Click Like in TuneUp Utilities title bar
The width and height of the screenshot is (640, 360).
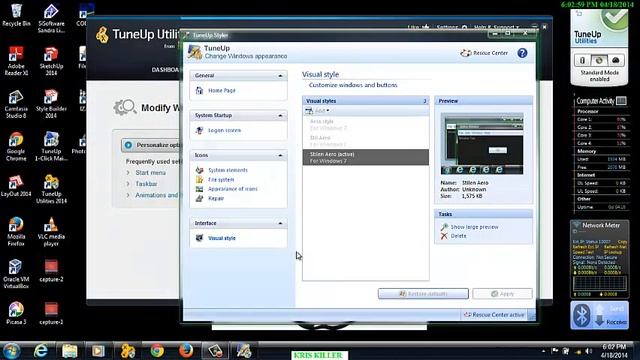pos(418,27)
